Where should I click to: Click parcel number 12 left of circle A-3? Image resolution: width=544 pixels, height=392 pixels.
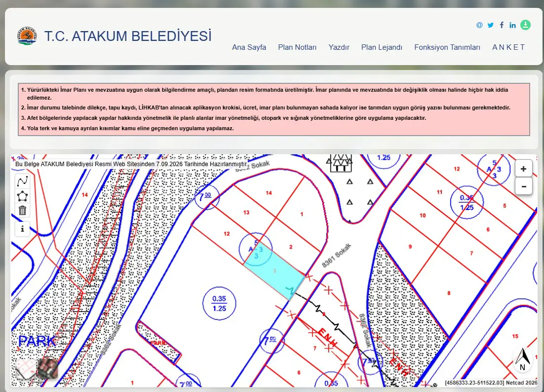pos(227,234)
